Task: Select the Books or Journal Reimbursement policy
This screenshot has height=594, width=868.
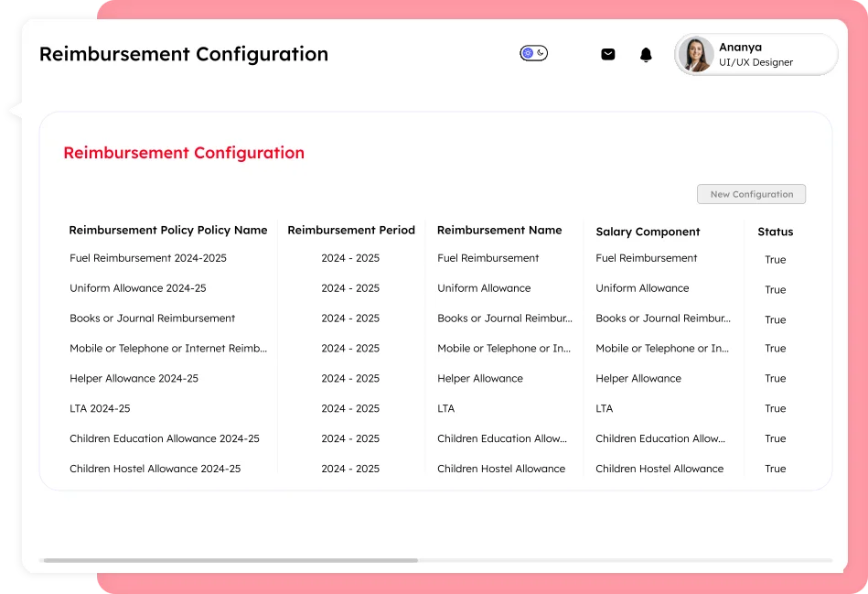Action: [153, 319]
